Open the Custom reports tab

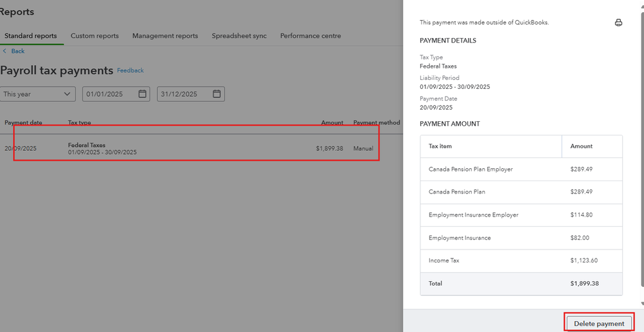(x=95, y=36)
